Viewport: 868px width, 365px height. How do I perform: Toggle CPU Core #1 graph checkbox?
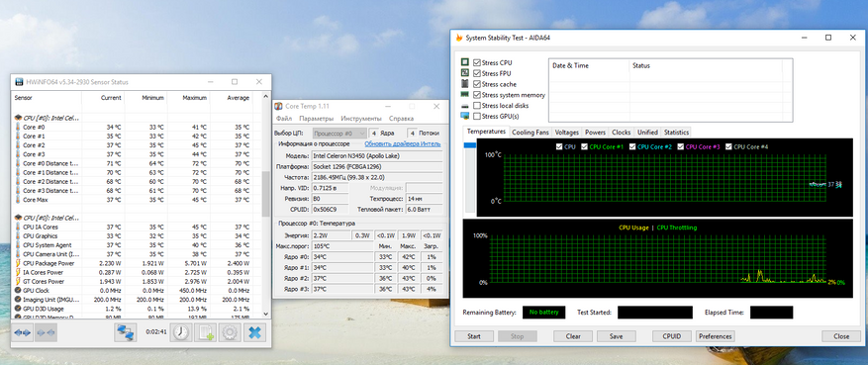[x=585, y=146]
